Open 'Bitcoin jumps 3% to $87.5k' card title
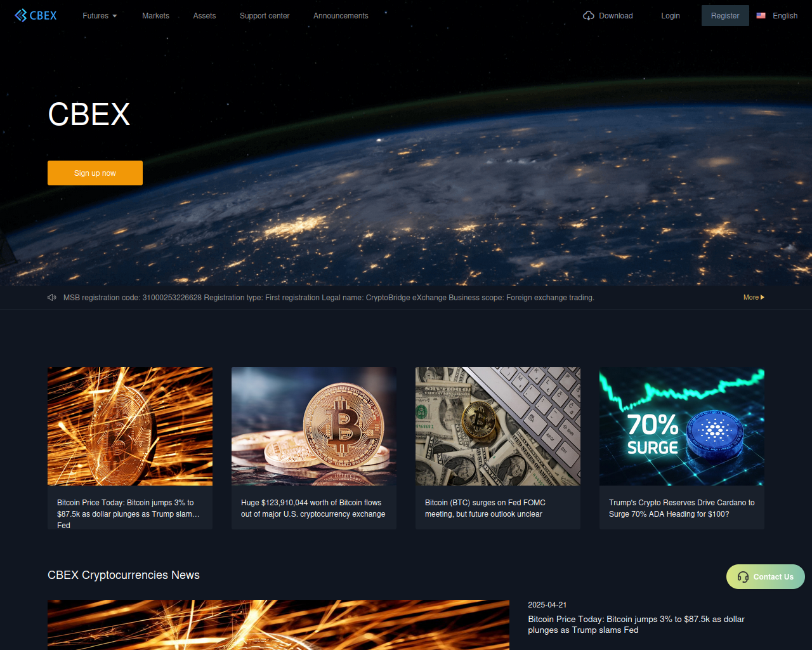 point(128,513)
